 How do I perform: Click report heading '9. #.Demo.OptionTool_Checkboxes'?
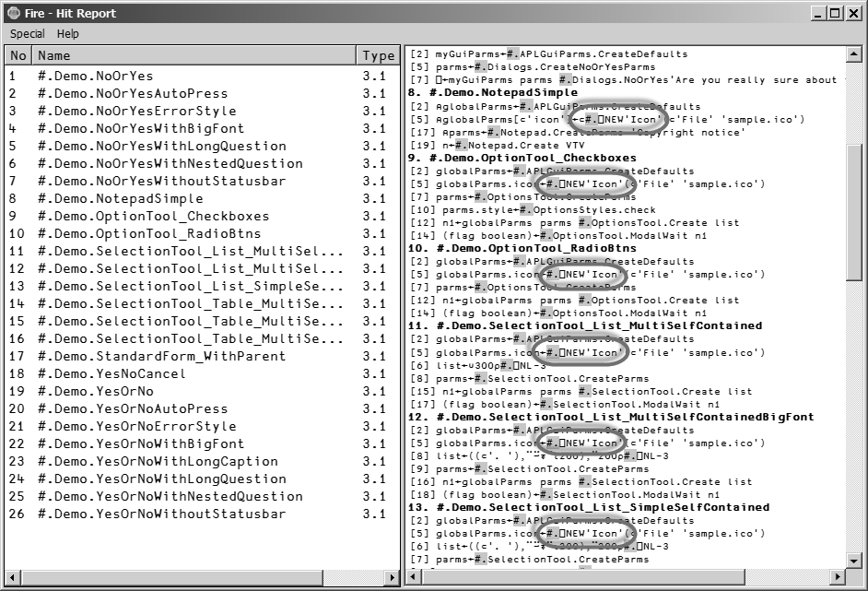(x=522, y=158)
